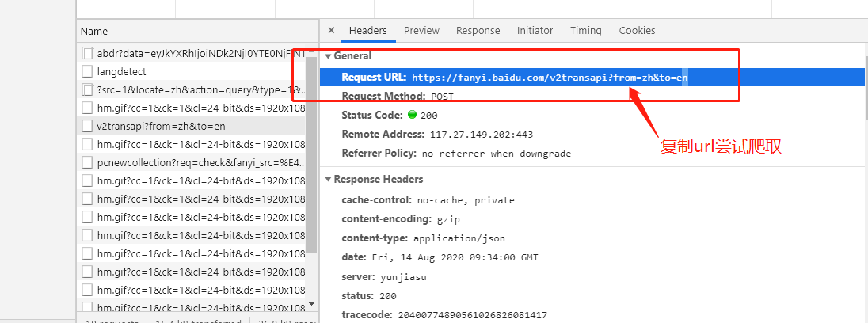
Task: Click the Request URL value fanyi.baidu.com/v2transapi
Action: point(550,78)
